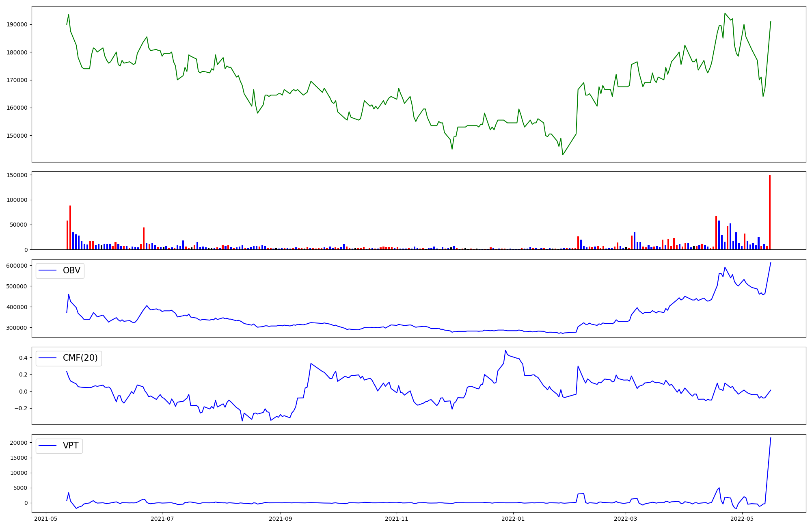Click the 300000 OBV axis label
Viewport: 812px width, 528px height.
point(17,328)
